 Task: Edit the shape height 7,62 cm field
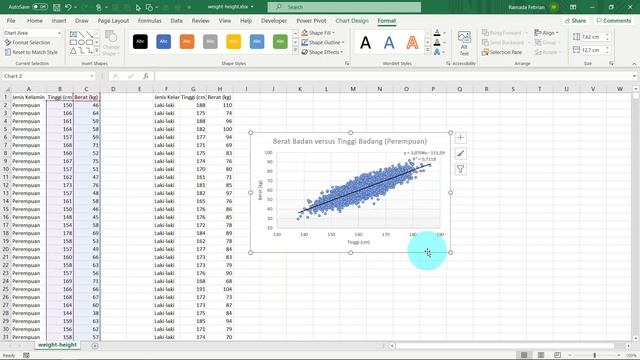click(591, 37)
